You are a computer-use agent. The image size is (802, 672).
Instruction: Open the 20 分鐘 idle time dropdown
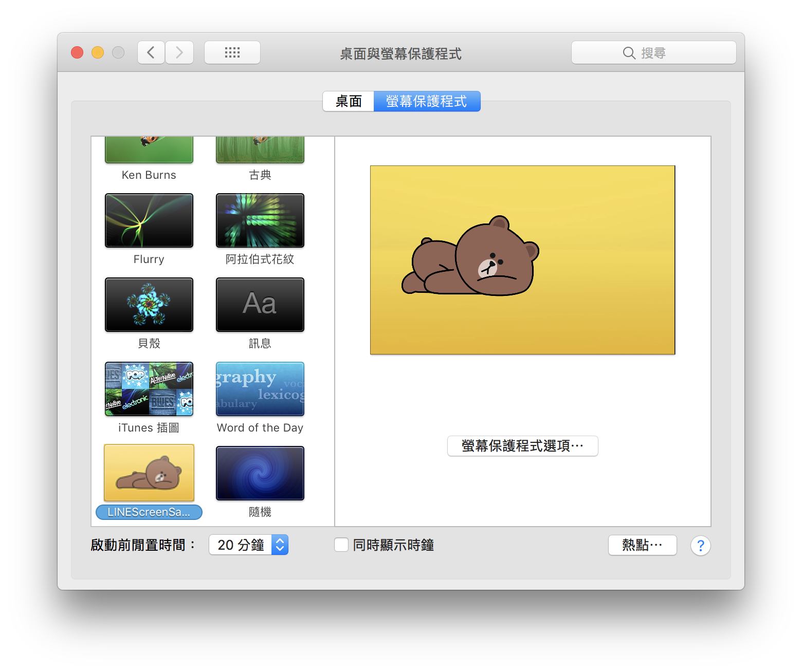[249, 545]
